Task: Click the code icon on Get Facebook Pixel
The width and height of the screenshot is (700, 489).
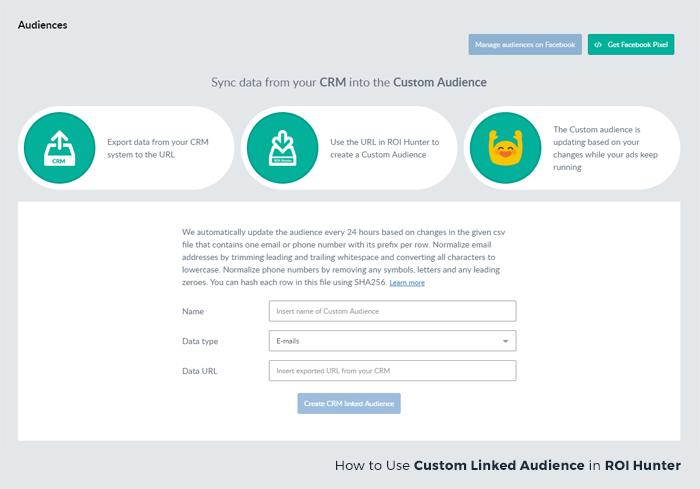Action: (598, 45)
